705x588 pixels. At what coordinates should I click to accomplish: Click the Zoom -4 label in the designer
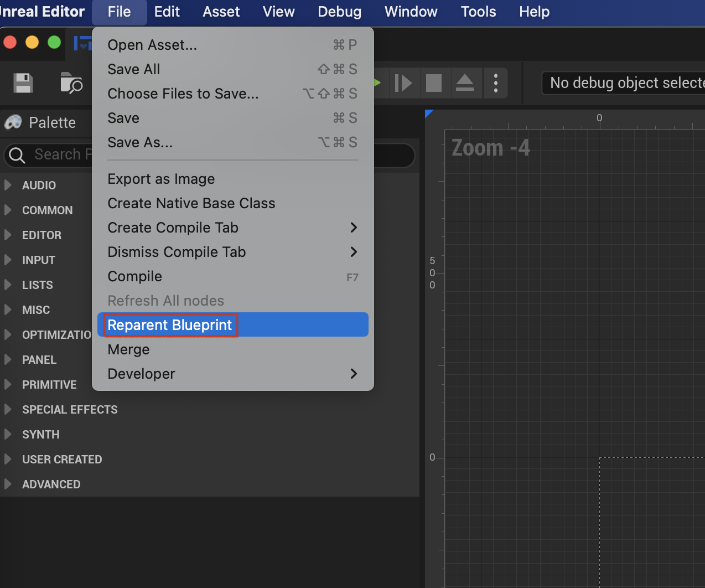point(491,148)
